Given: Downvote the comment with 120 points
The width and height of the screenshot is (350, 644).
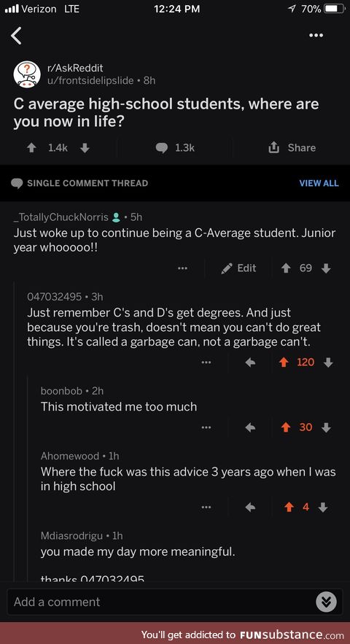Looking at the screenshot, I should coord(328,362).
